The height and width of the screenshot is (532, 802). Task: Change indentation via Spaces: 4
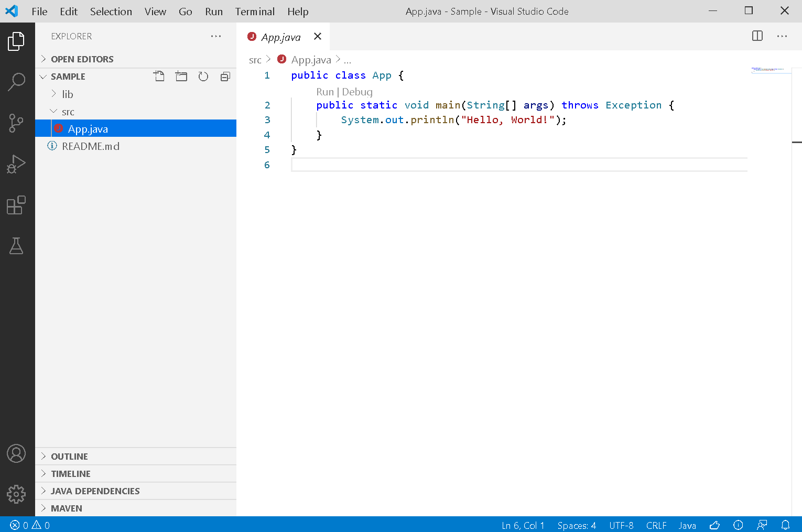577,525
